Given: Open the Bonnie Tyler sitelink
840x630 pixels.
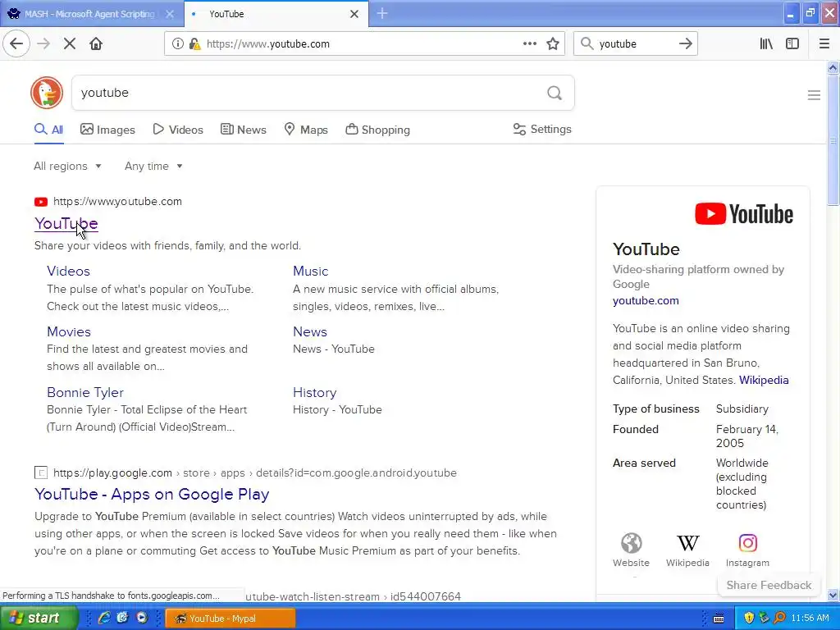Looking at the screenshot, I should click(85, 392).
